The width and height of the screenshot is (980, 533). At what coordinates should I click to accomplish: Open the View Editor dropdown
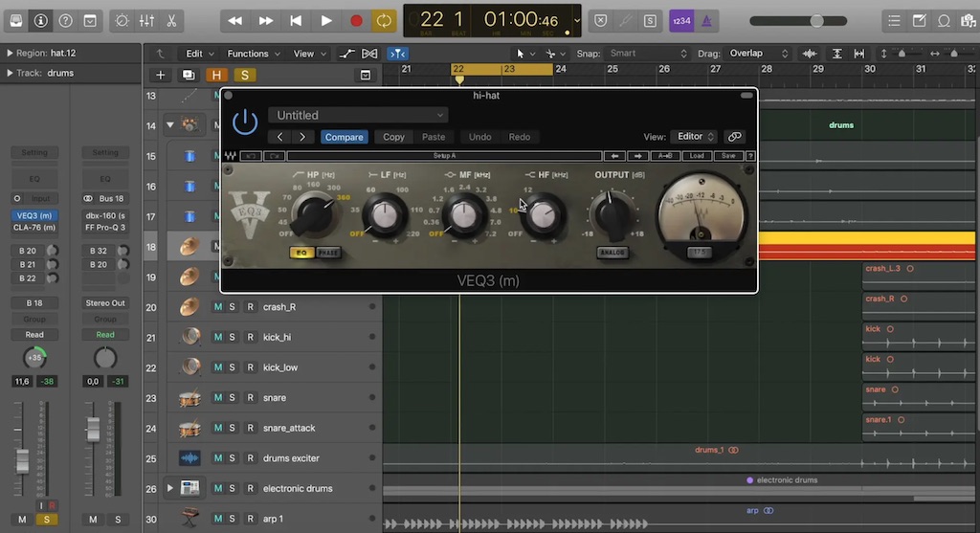coord(694,136)
